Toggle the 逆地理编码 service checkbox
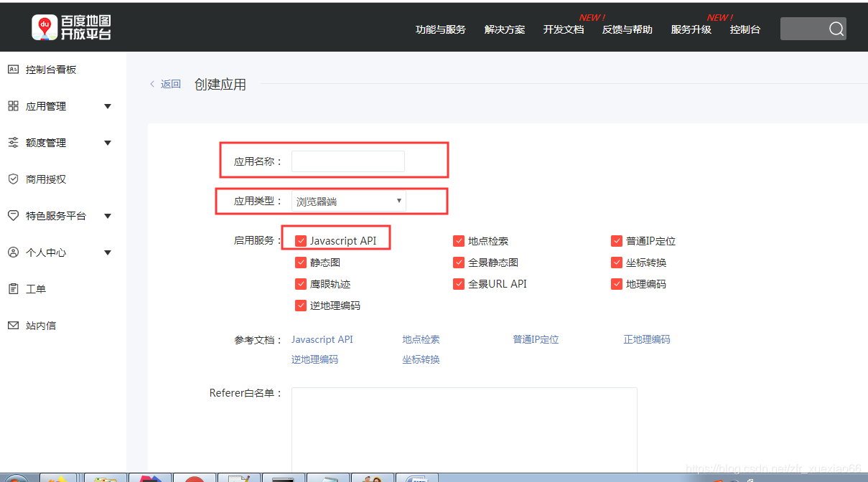Screen dimensions: 868x482 click(x=301, y=306)
